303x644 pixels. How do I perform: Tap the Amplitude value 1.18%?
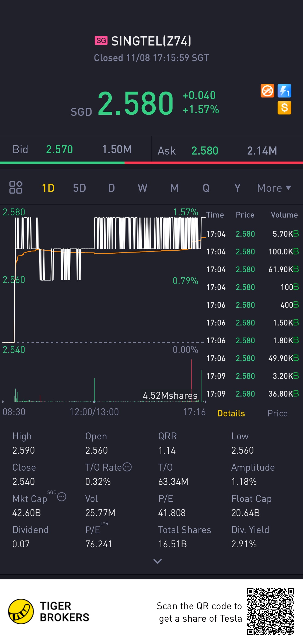(x=244, y=481)
